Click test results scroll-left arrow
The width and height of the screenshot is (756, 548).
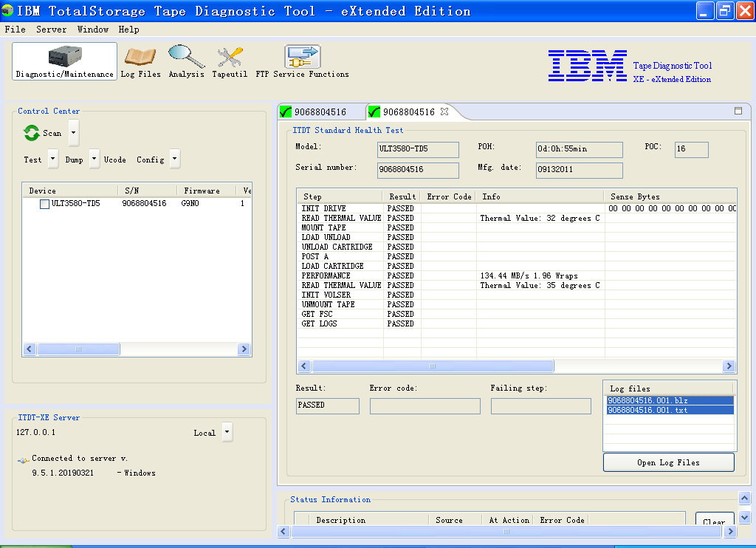click(303, 366)
